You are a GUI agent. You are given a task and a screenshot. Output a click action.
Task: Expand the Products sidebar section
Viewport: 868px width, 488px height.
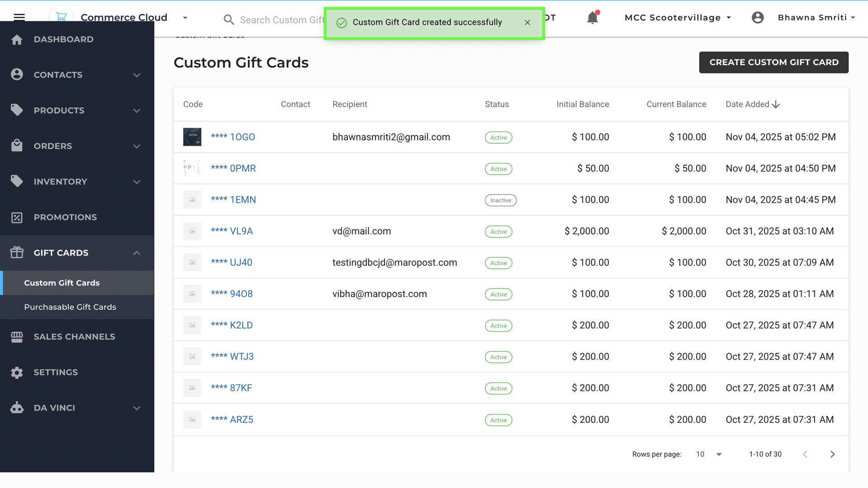point(137,111)
